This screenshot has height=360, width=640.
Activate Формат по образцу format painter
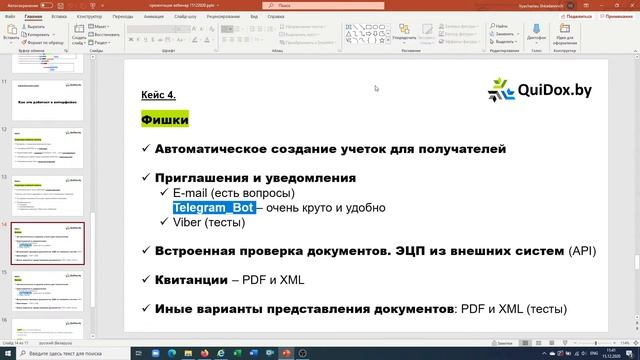[x=42, y=42]
